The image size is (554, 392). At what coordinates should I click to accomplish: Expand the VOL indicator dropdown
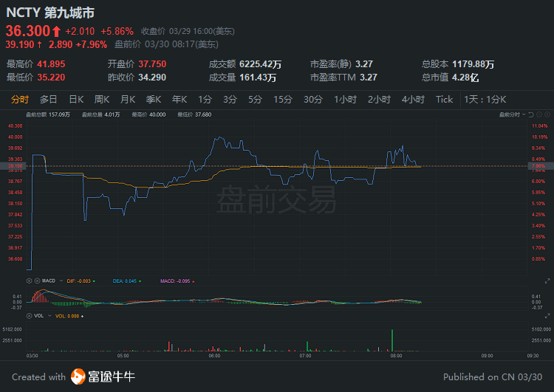pos(49,316)
